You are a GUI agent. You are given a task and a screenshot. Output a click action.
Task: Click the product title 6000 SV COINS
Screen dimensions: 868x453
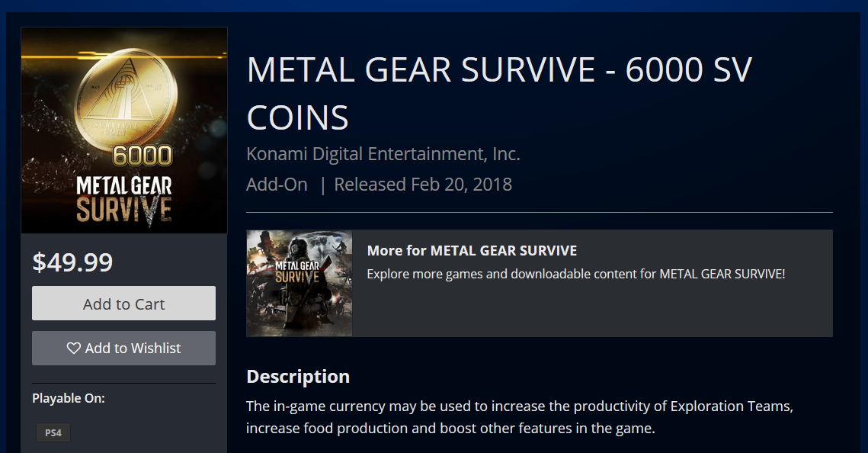pos(499,93)
